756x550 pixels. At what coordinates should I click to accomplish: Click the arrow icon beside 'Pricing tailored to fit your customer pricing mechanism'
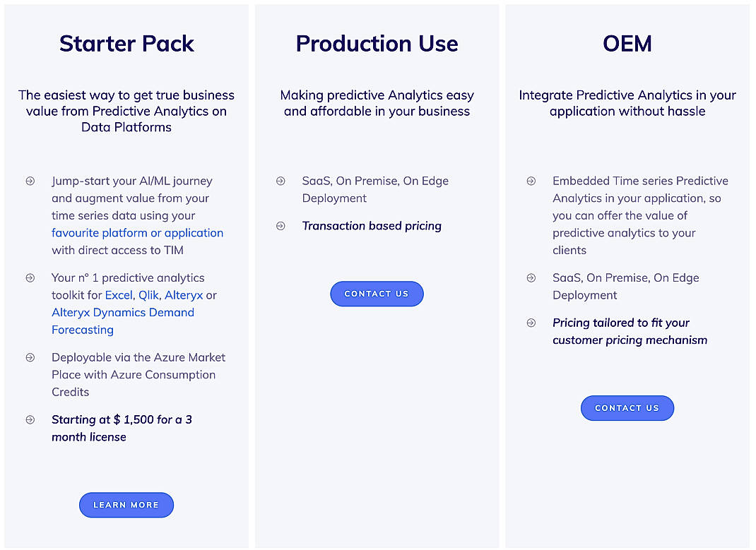pyautogui.click(x=531, y=323)
